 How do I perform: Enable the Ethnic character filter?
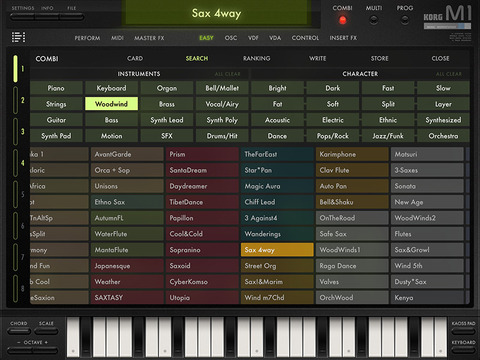click(388, 120)
